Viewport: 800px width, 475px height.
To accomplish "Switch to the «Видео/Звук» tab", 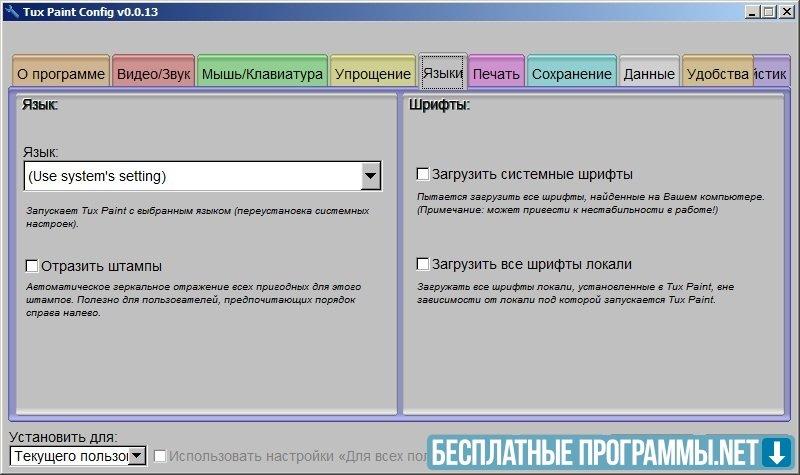I will pyautogui.click(x=153, y=74).
